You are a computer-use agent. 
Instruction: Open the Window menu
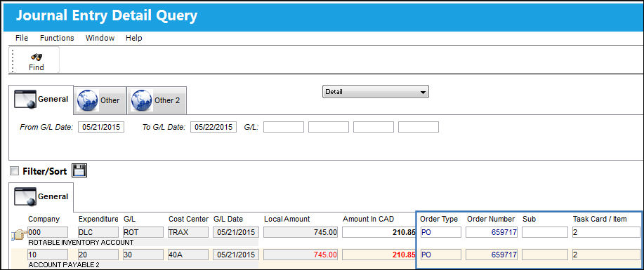pos(100,38)
